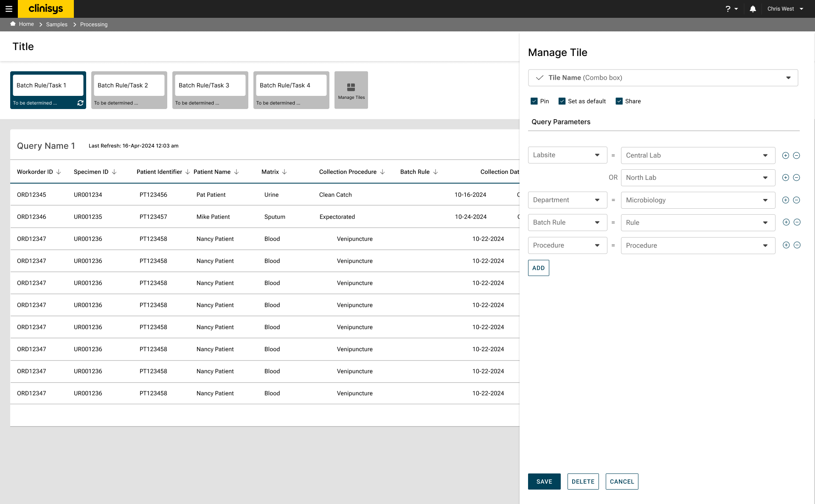Select the Batch Rule/Task 2 tile

point(129,90)
